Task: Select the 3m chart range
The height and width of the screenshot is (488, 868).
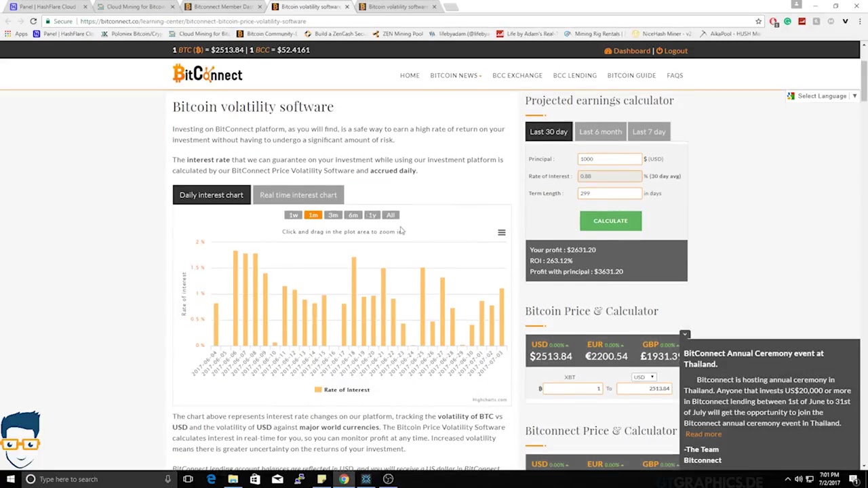Action: tap(332, 215)
